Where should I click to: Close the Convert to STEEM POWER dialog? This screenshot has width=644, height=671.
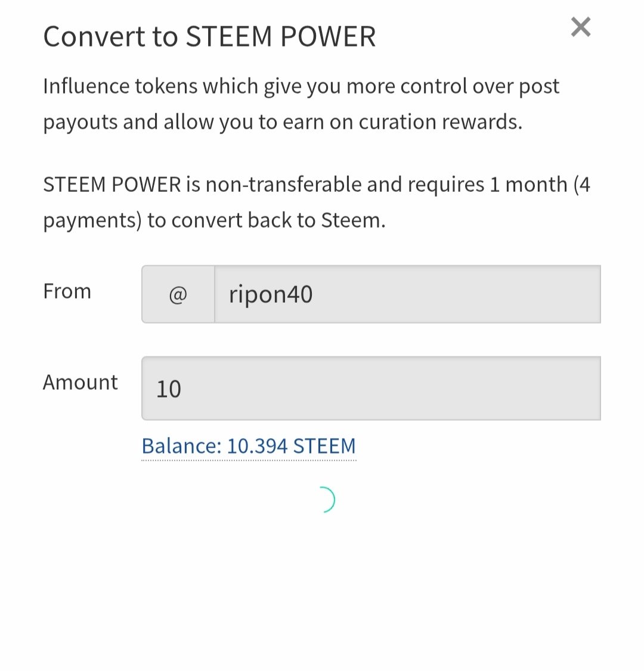click(x=581, y=27)
